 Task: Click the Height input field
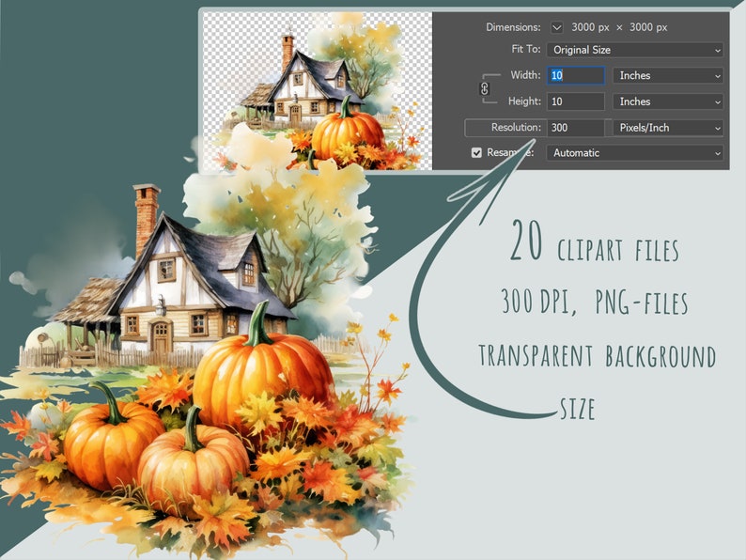pyautogui.click(x=576, y=101)
